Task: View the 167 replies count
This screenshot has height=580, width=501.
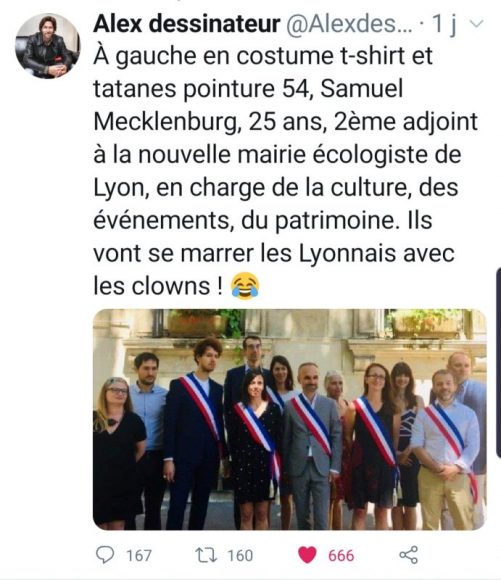Action: coord(139,556)
